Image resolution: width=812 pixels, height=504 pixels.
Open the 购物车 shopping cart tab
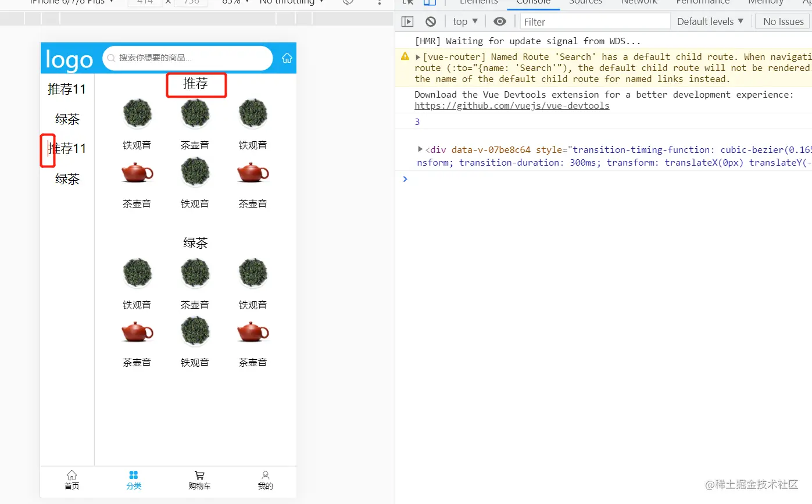click(x=199, y=480)
